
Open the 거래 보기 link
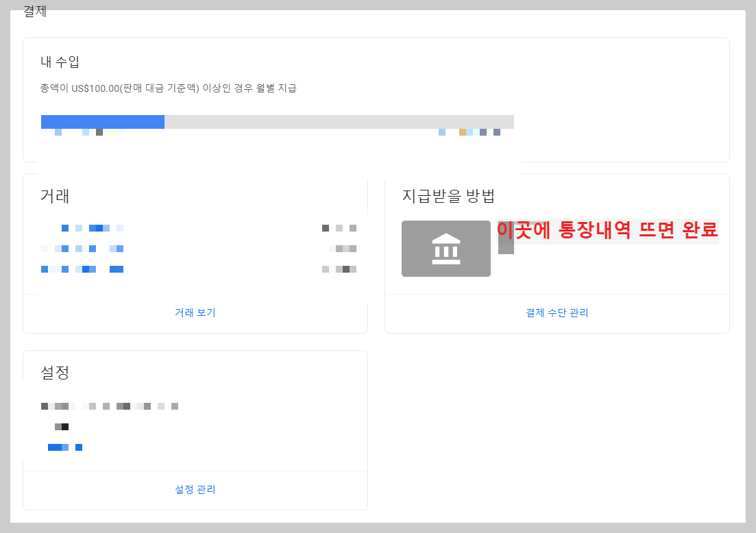pyautogui.click(x=194, y=312)
